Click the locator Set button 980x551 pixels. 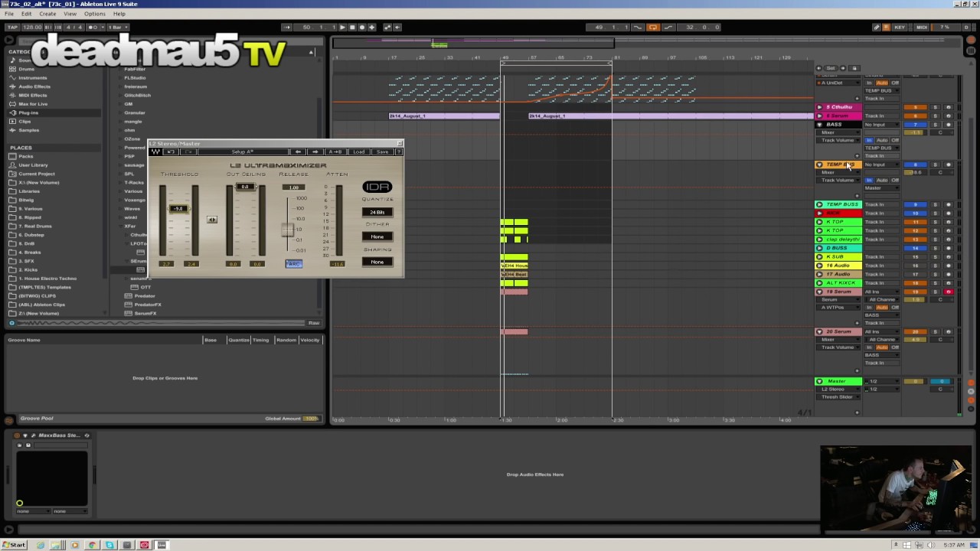click(831, 68)
